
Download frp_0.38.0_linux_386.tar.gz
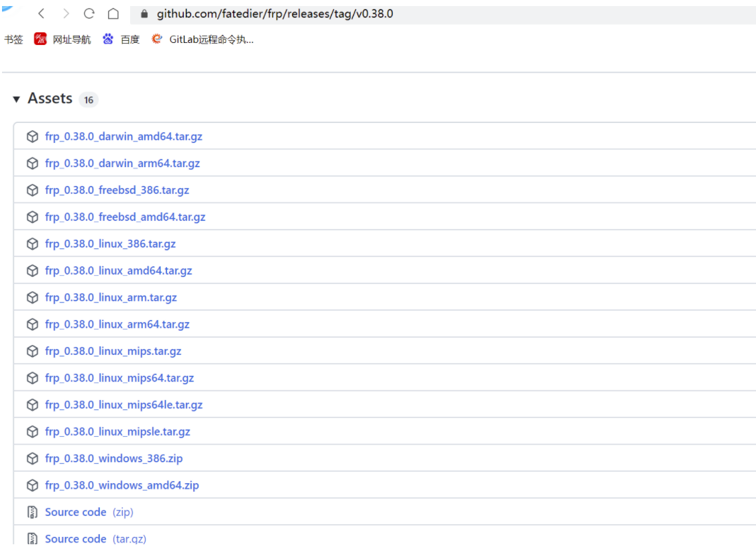click(111, 244)
